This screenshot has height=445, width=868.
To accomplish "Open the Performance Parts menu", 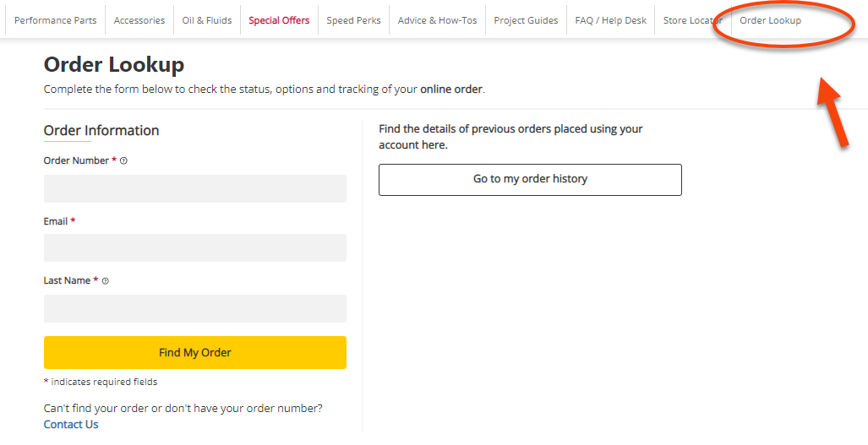I will tap(55, 20).
